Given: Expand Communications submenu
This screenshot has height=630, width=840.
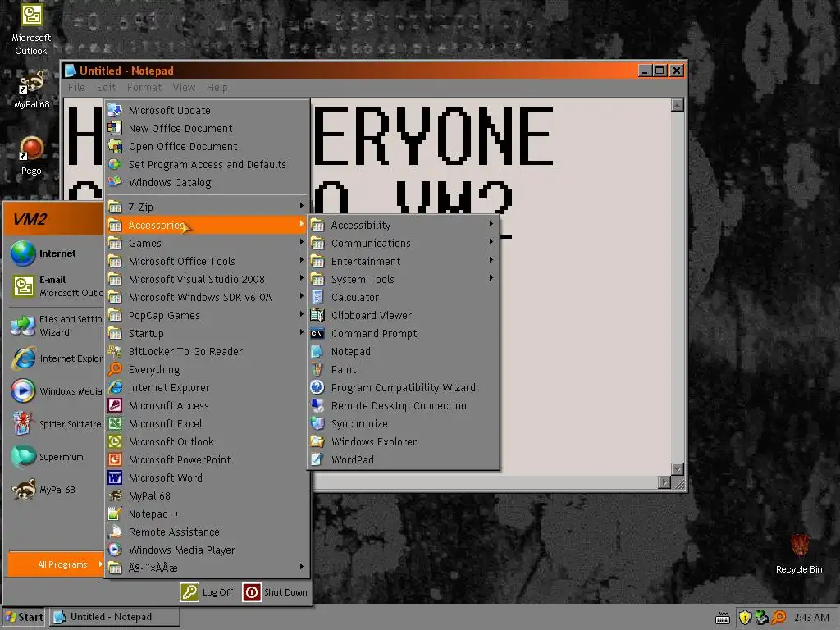Looking at the screenshot, I should pyautogui.click(x=403, y=243).
